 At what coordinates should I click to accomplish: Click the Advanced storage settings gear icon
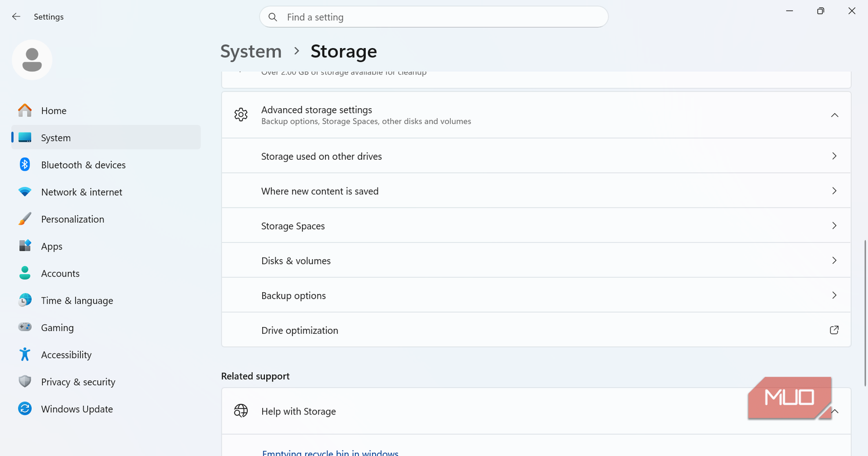241,115
